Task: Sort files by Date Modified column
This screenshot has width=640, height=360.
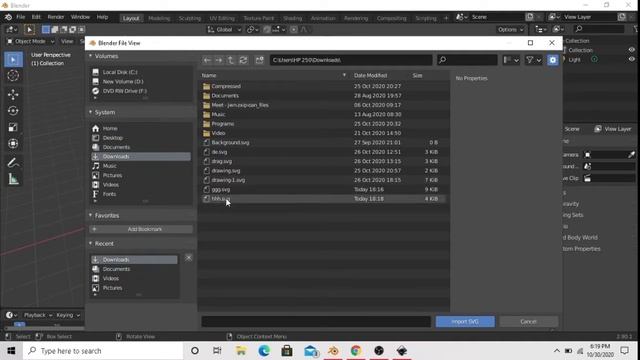Action: click(x=370, y=76)
